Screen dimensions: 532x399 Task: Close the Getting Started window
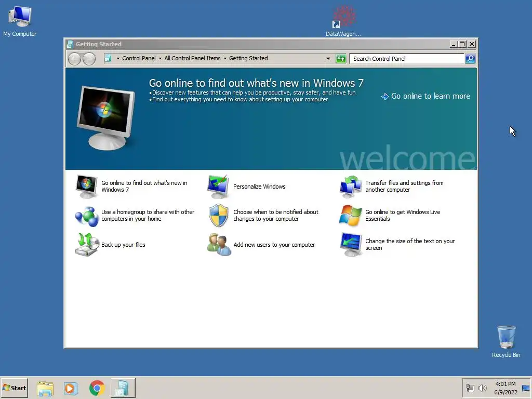tap(472, 44)
